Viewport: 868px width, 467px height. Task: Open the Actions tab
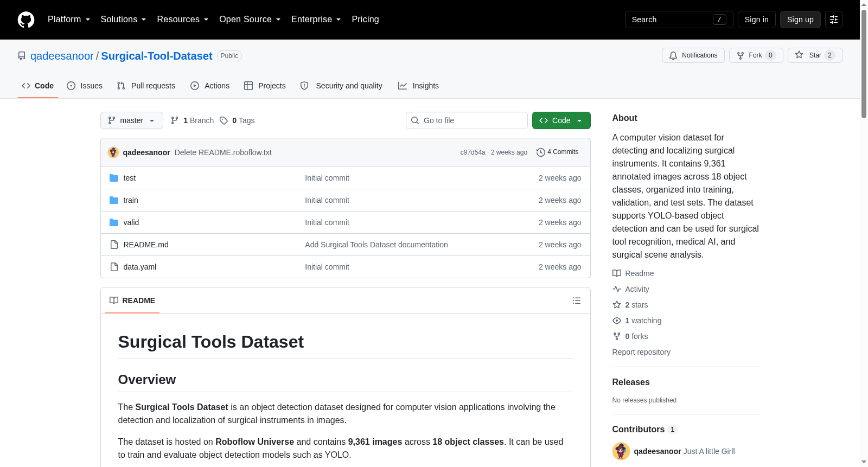[x=210, y=86]
